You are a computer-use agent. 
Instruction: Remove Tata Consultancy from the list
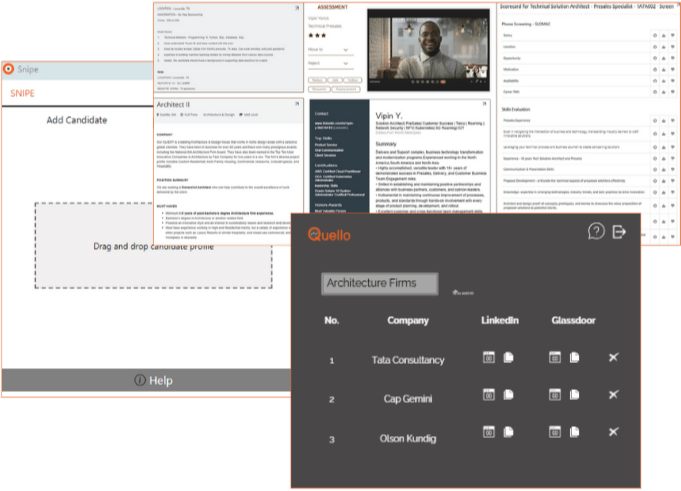pos(614,358)
